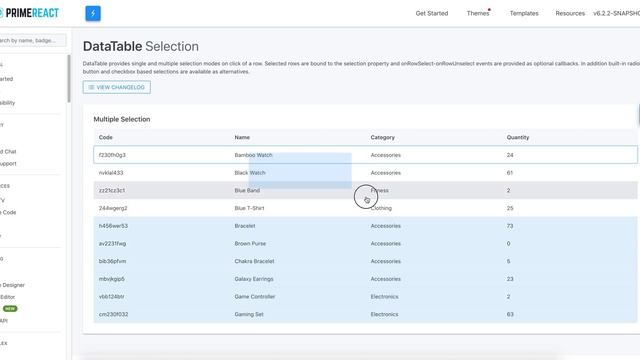Screen dimensions: 640x360
Task: Select the row with code zz21cz3c1
Action: click(365, 190)
